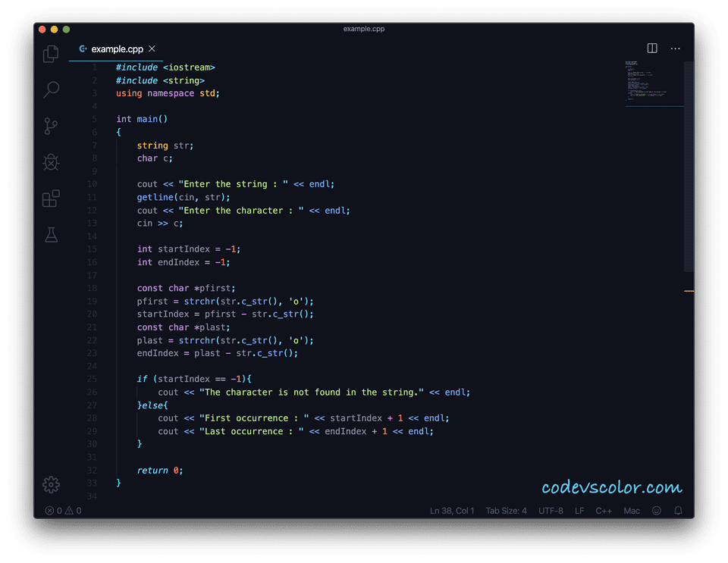Viewport: 728px width, 563px height.
Task: Select the Source Control icon
Action: (x=51, y=126)
